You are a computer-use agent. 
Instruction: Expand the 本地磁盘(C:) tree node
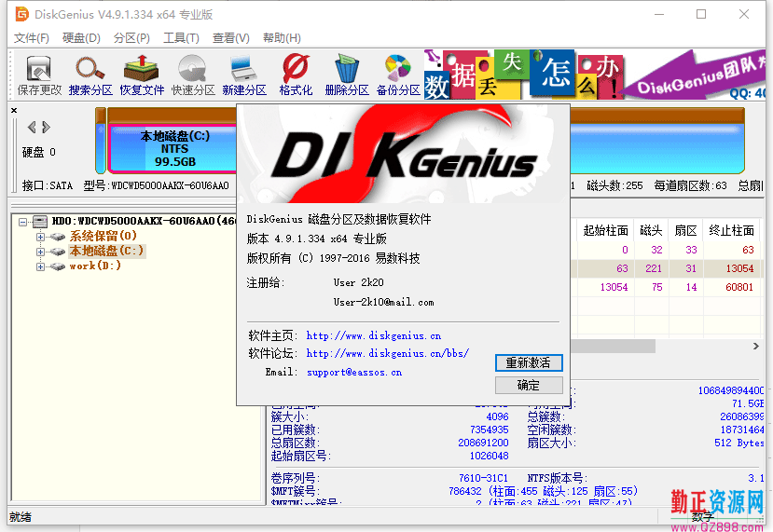coord(40,252)
